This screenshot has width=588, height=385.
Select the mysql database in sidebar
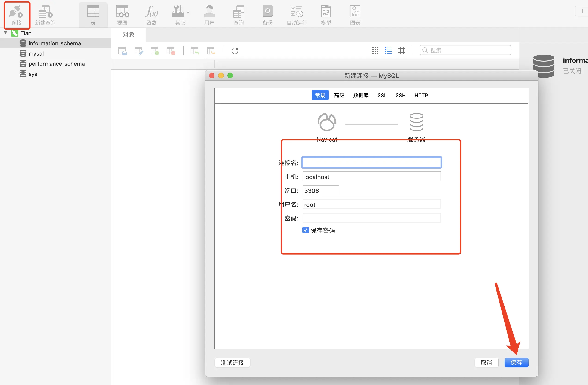click(36, 53)
